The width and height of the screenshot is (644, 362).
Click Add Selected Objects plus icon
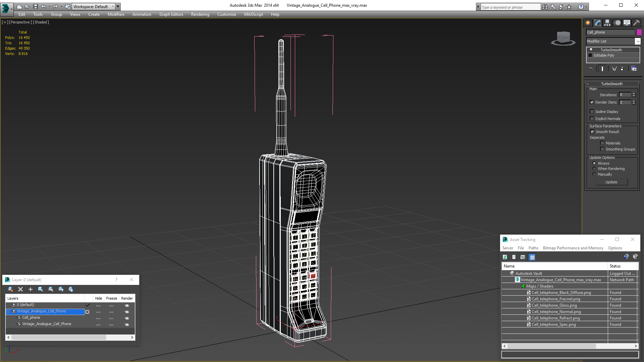(31, 289)
